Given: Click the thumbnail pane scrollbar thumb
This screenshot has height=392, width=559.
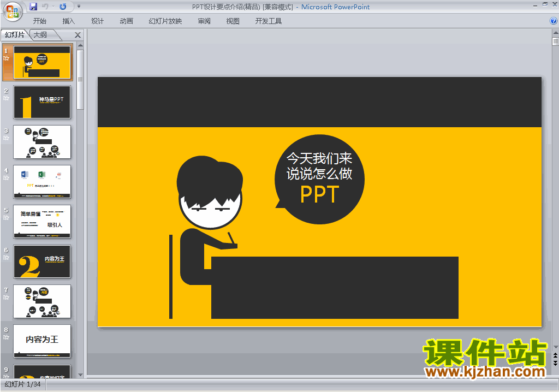Looking at the screenshot, I should (80, 80).
